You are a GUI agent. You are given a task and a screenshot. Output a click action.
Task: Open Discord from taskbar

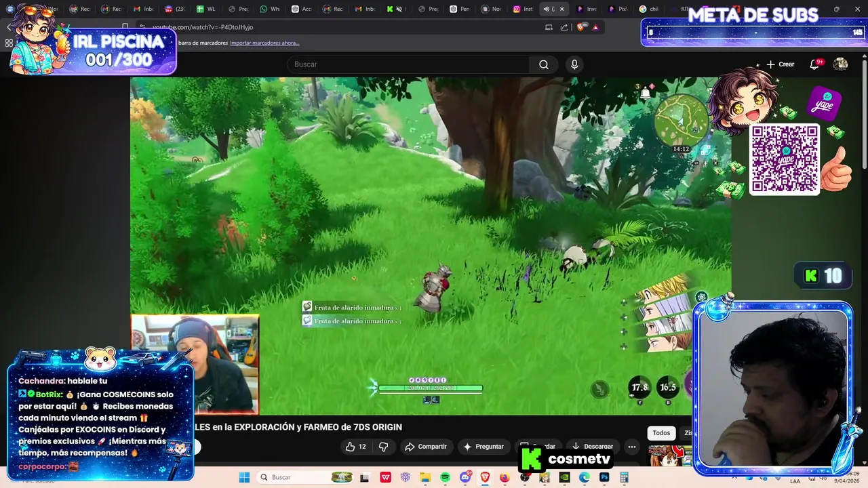pos(465,477)
